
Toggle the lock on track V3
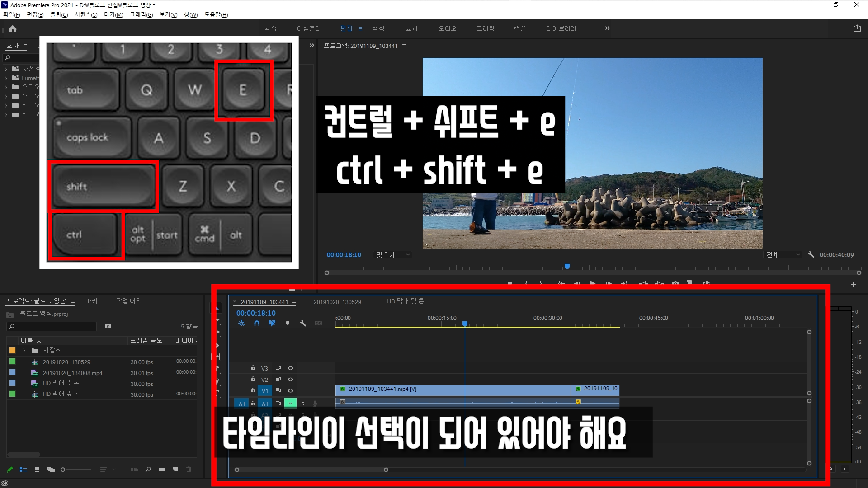253,368
